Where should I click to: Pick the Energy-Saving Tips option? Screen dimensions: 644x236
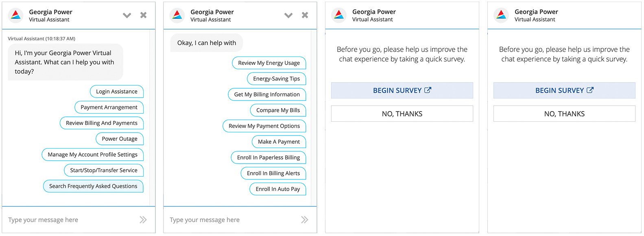pos(277,79)
